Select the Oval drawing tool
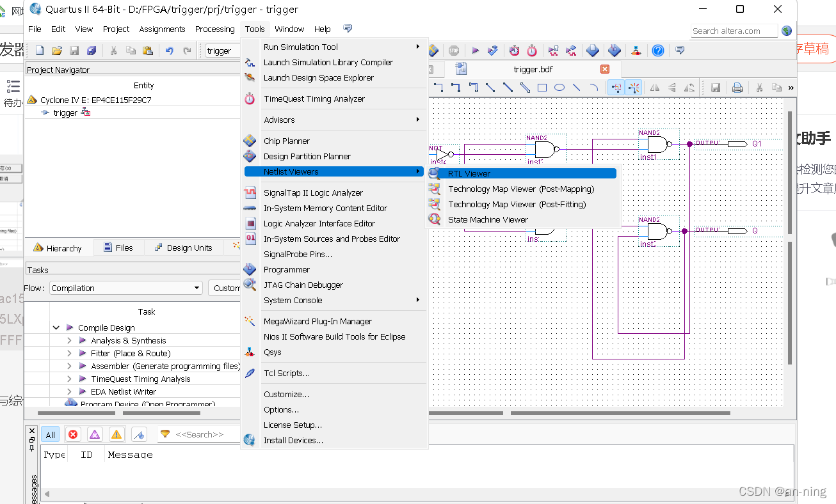Viewport: 836px width, 504px height. (559, 88)
